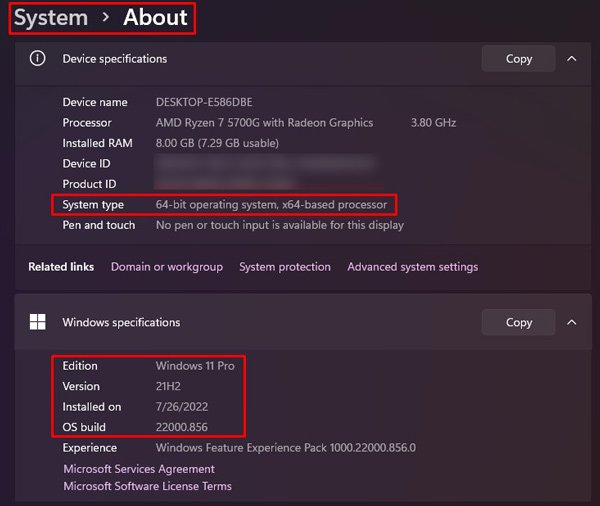Select the 7/26/2022 installed on date
600x506 pixels.
[x=182, y=406]
